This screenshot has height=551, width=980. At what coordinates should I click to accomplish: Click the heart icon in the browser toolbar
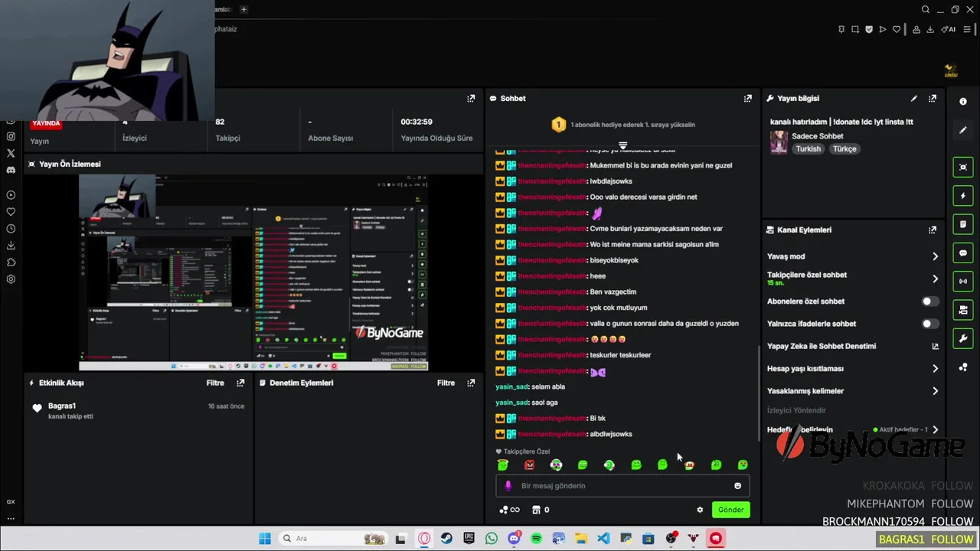[x=897, y=29]
